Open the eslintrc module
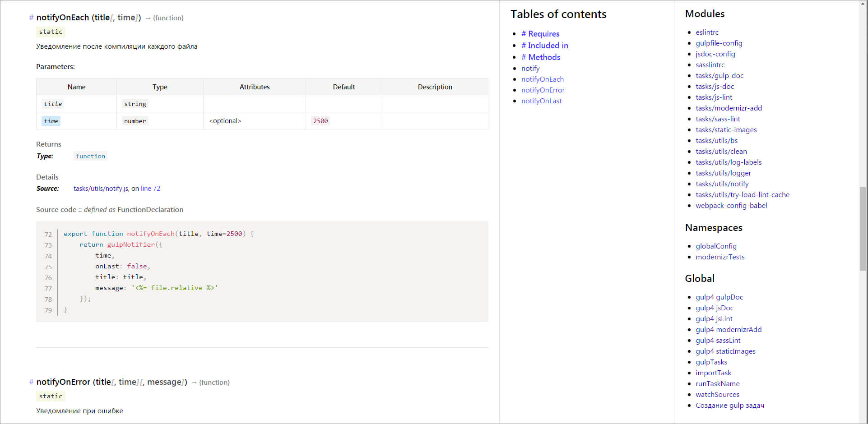 707,32
